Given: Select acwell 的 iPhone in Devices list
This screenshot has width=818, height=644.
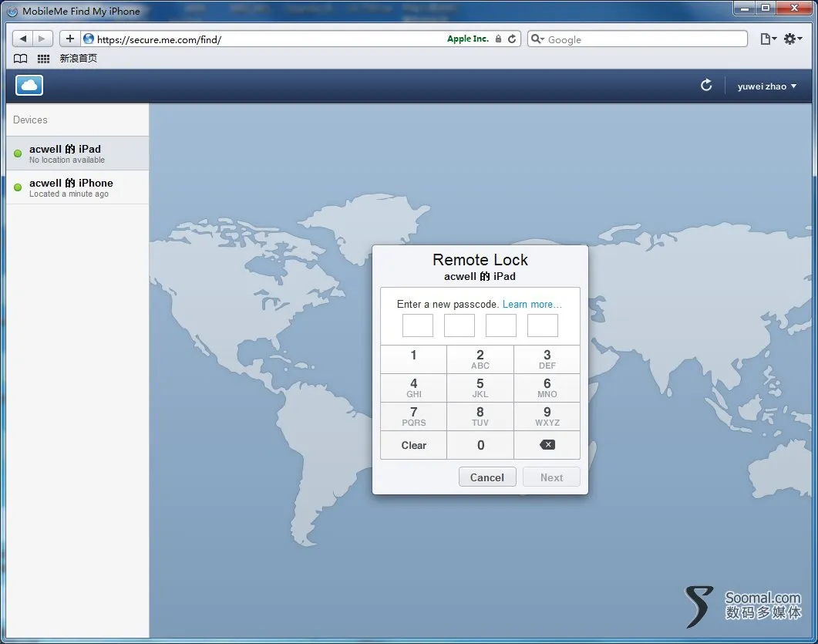Looking at the screenshot, I should point(77,187).
